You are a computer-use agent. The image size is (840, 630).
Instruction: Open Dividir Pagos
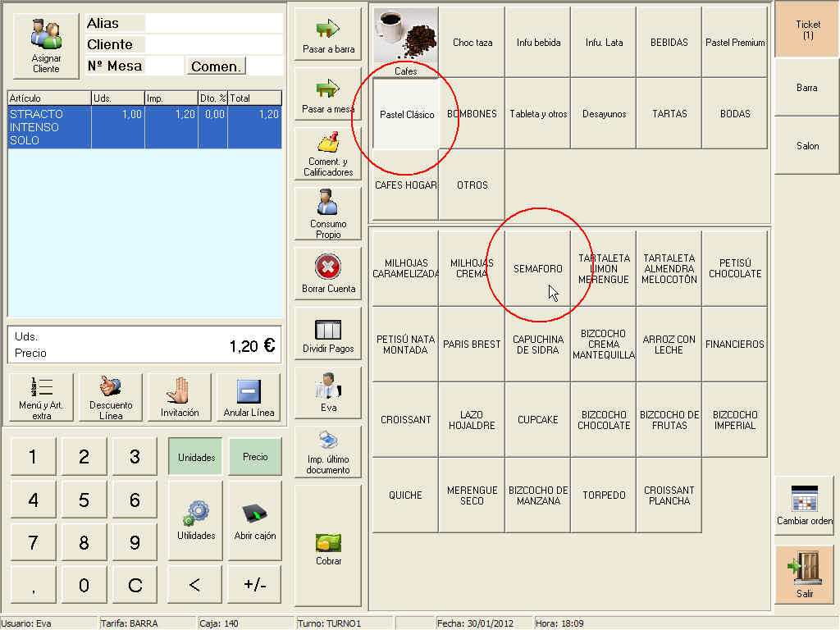pyautogui.click(x=327, y=336)
